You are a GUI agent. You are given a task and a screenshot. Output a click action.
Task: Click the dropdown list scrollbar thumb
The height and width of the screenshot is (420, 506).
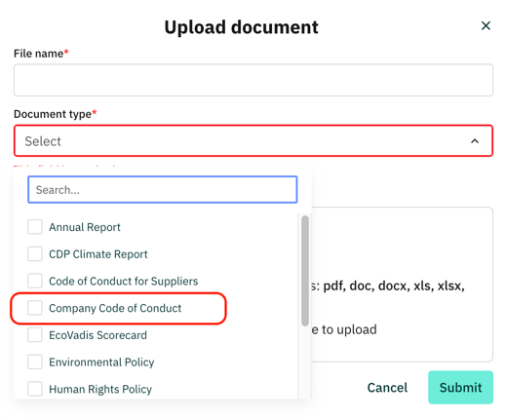(x=305, y=271)
